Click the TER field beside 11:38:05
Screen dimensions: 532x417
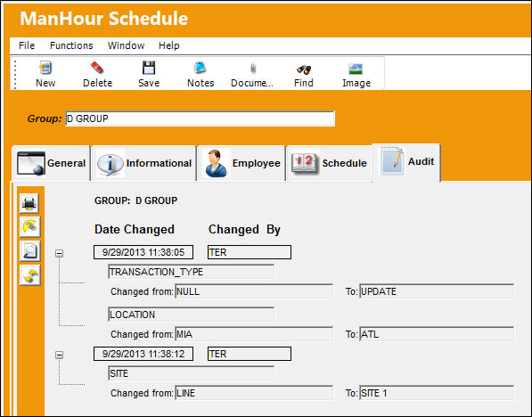[250, 252]
